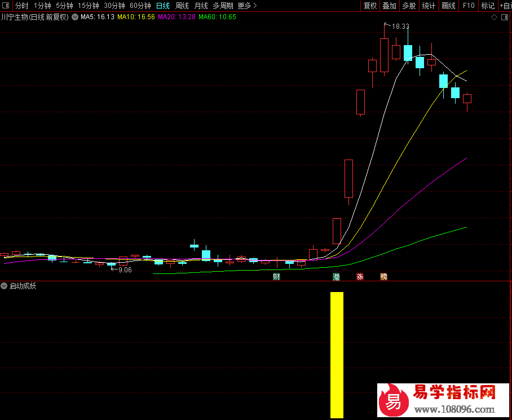Click the 画线 drawing button
512x420 pixels.
click(x=448, y=6)
